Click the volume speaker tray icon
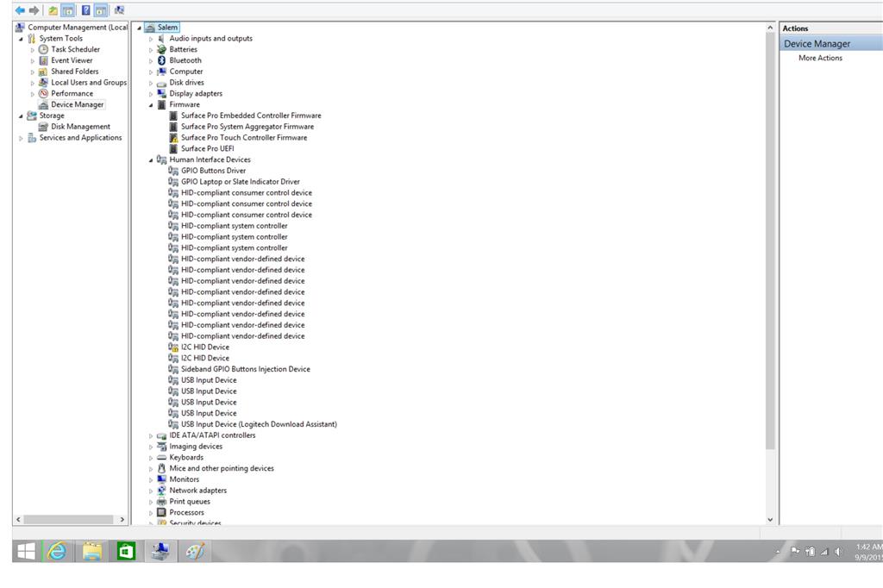Viewport: 883px width, 588px height. pos(838,552)
